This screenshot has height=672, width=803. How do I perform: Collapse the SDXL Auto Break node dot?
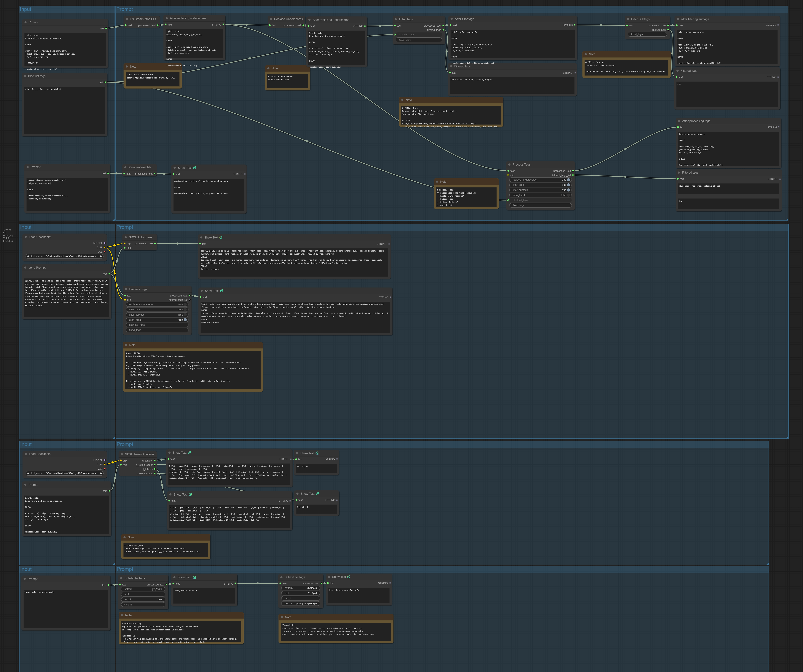126,237
